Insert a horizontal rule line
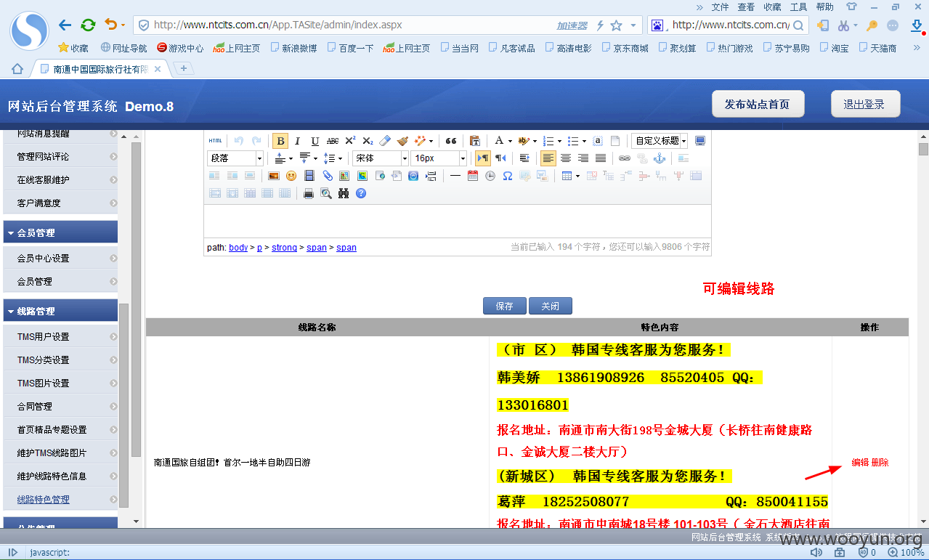The width and height of the screenshot is (929, 560). (455, 176)
